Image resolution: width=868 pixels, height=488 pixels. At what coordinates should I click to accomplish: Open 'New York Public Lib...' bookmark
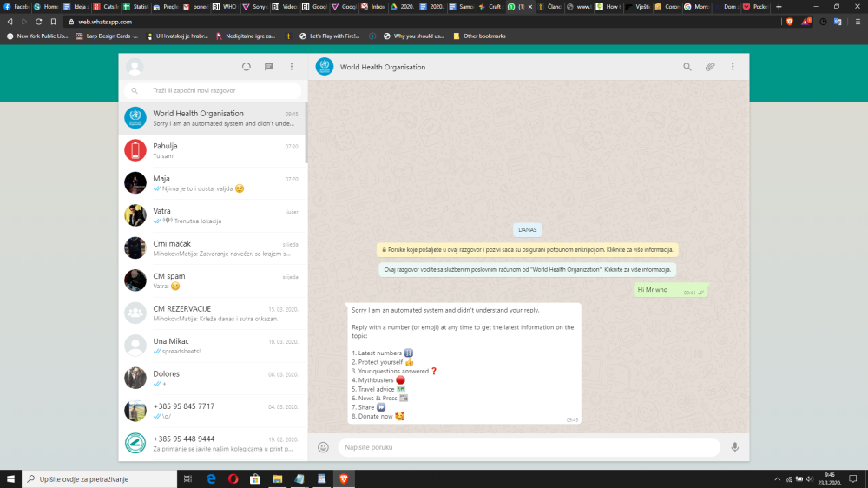tap(37, 36)
